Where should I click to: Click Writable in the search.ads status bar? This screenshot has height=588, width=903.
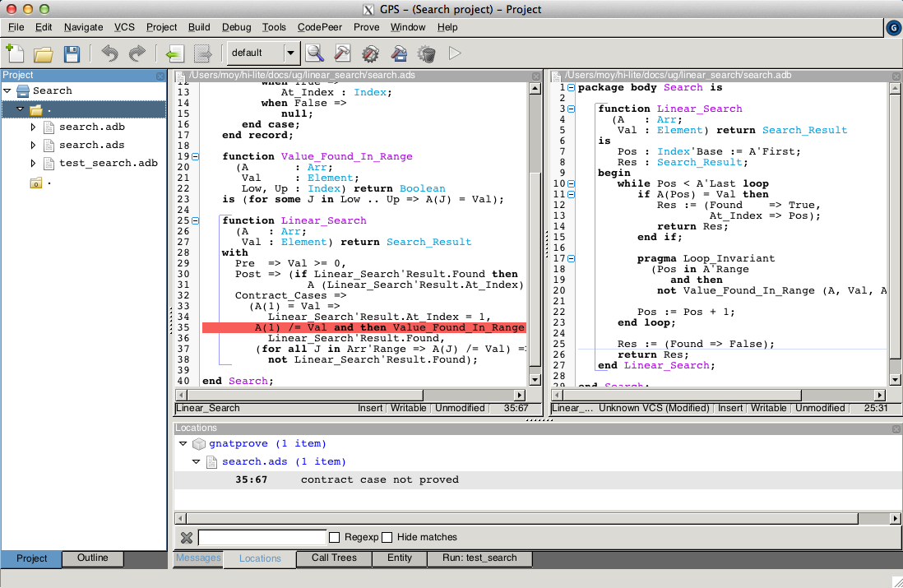click(408, 409)
